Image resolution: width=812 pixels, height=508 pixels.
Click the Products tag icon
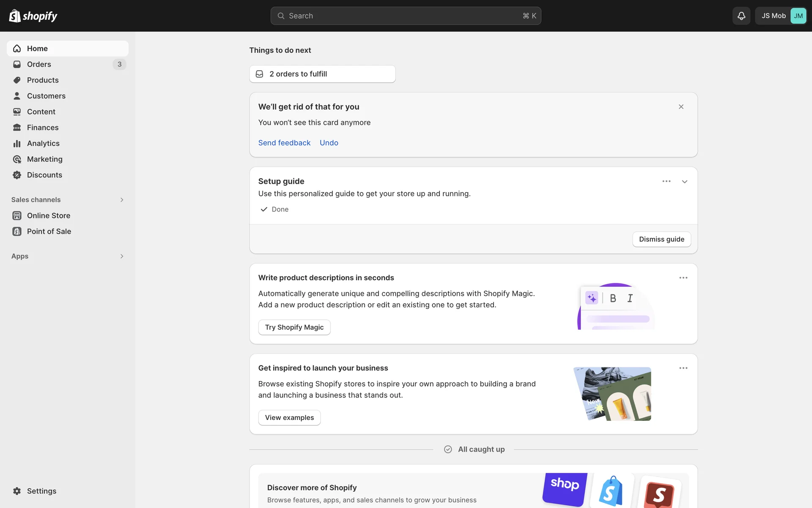[x=17, y=80]
